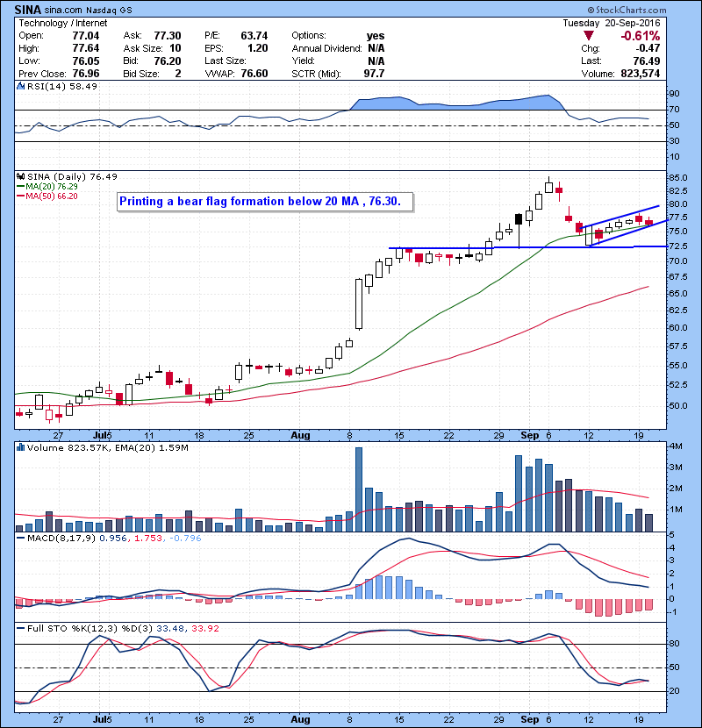Click the stochastic %D value 33.92

point(205,629)
